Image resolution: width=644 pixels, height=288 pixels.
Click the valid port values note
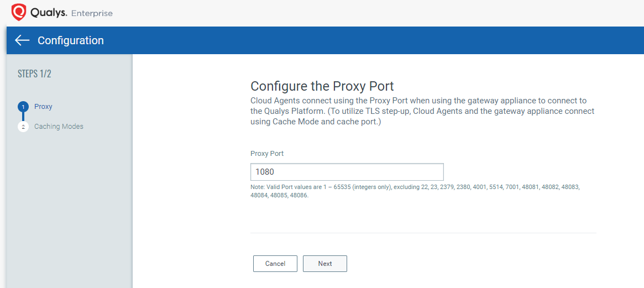click(415, 191)
